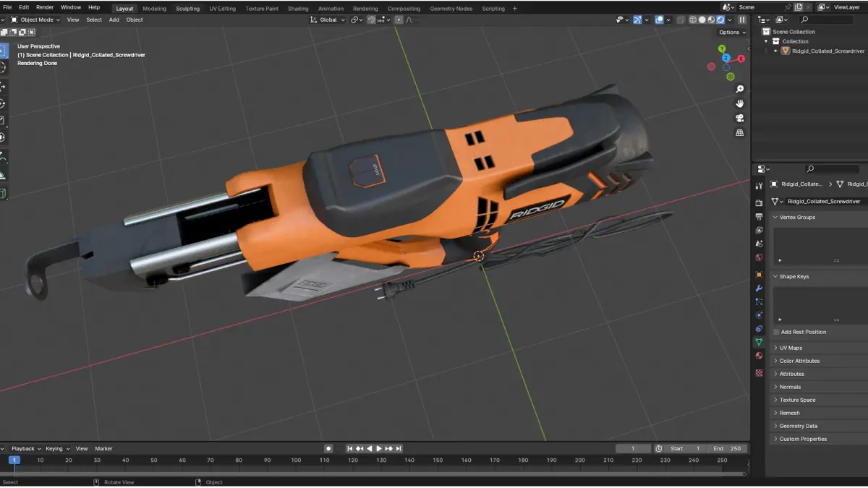Jump to the end frame button
The width and height of the screenshot is (868, 488).
coord(399,448)
